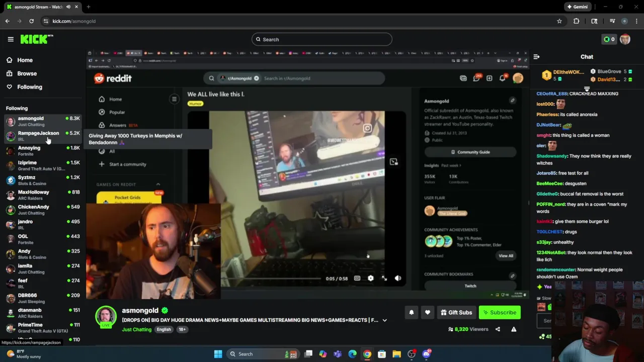Toggle stream notifications with the bell button
Image resolution: width=644 pixels, height=362 pixels.
[x=412, y=313]
